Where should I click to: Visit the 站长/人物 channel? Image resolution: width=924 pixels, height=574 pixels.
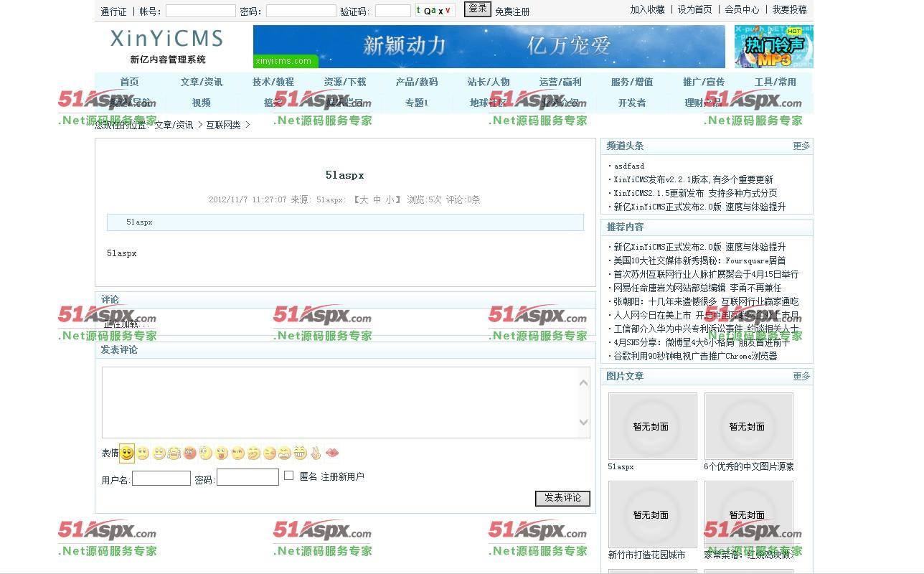489,82
